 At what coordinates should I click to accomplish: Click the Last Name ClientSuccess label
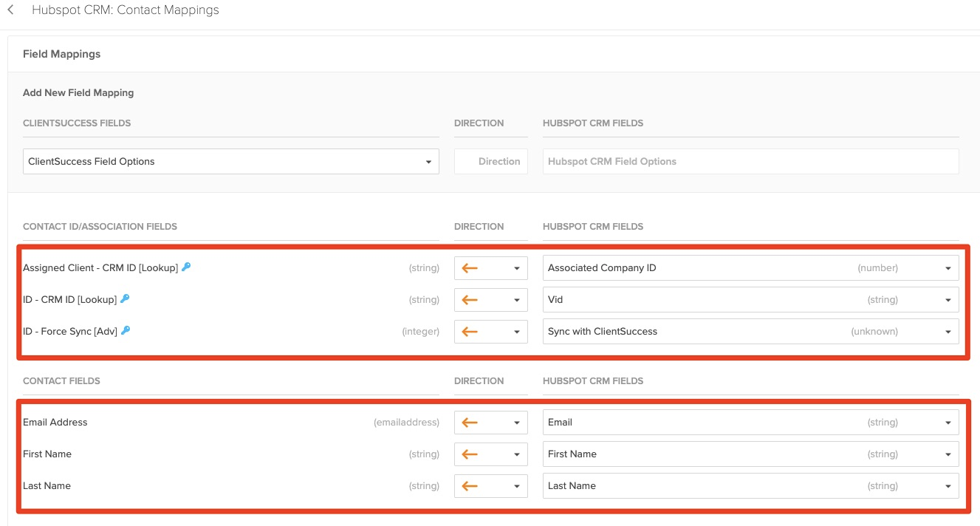pos(47,486)
